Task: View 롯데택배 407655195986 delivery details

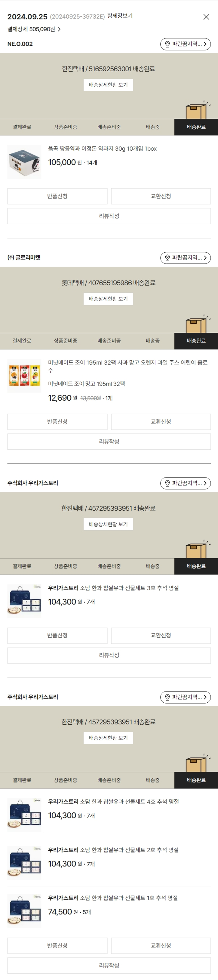Action: pyautogui.click(x=108, y=299)
